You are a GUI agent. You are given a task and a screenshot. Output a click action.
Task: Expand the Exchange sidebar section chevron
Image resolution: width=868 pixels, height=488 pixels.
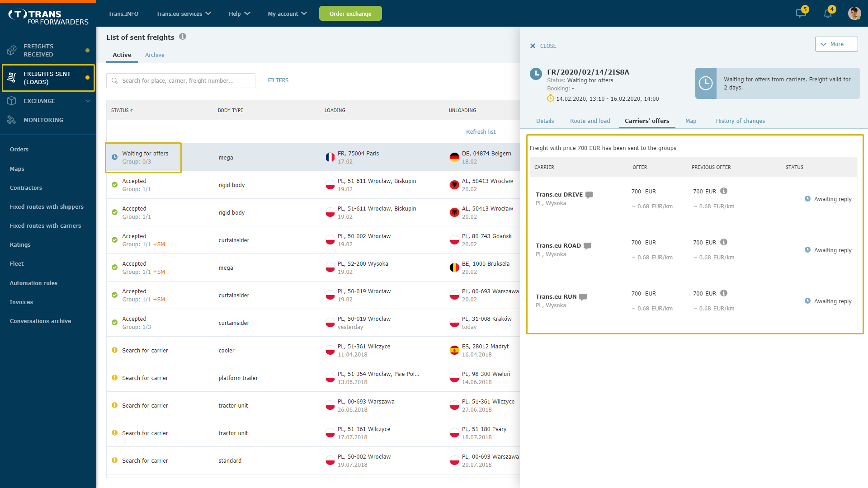click(x=88, y=101)
